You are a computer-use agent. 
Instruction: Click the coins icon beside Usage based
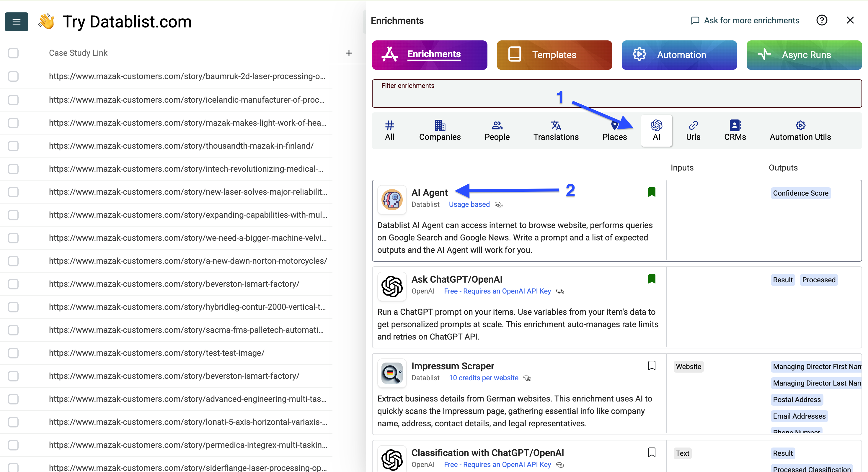(499, 205)
